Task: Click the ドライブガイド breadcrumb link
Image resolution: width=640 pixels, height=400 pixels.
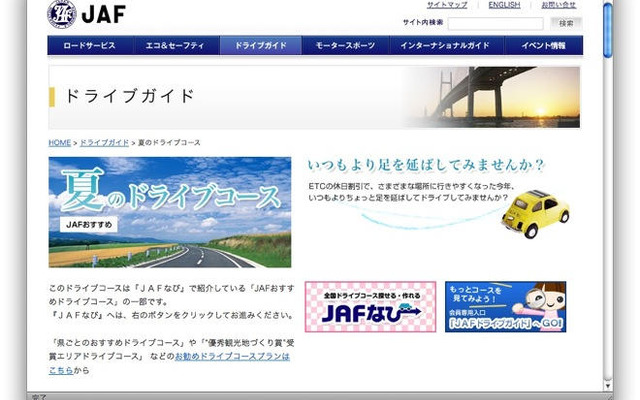Action: (x=104, y=142)
